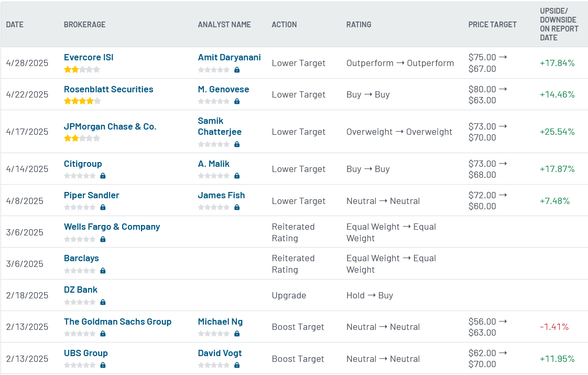Sort by the PRICE TARGET column header

pyautogui.click(x=493, y=25)
